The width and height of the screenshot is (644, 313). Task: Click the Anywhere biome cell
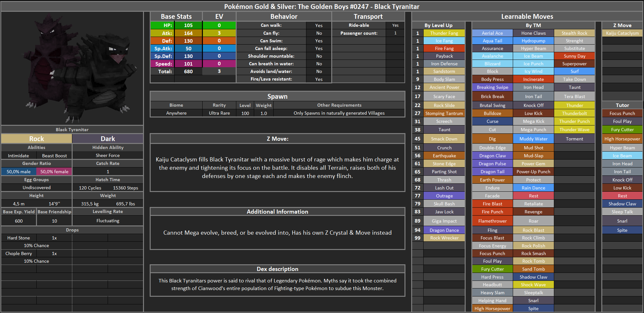176,113
